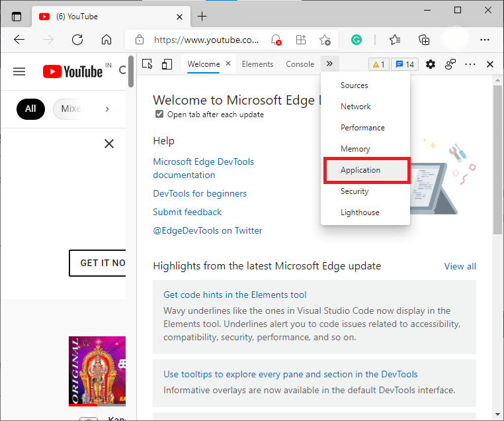Click the DevTools scrollbar down arrow
This screenshot has width=504, height=421.
[497, 415]
